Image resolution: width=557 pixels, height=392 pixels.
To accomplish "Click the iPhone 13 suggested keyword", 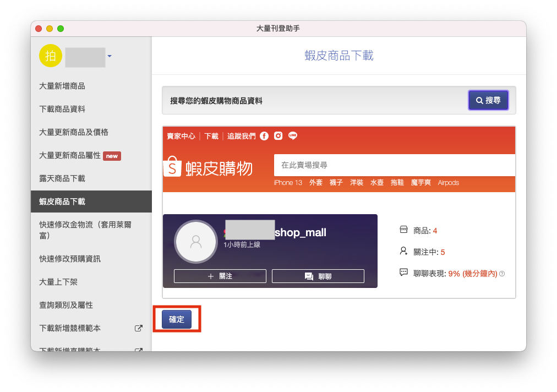I will pyautogui.click(x=288, y=183).
